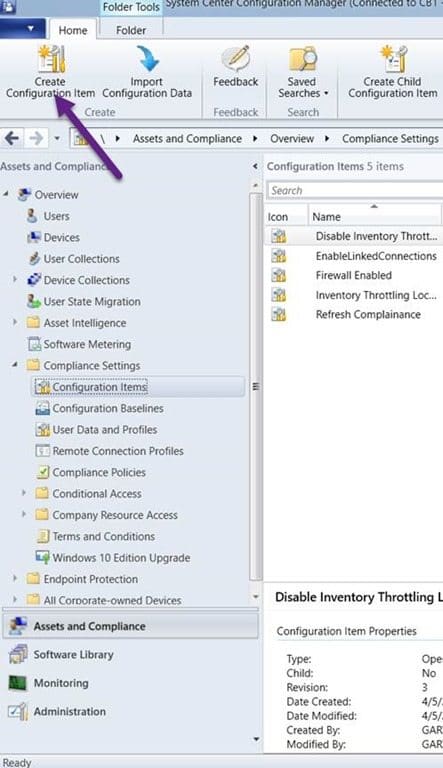443x768 pixels.
Task: Click the Create Configuration Item icon
Action: point(51,59)
